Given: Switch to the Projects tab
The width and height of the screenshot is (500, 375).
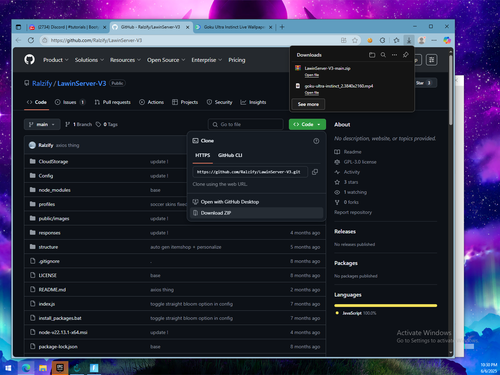Looking at the screenshot, I should pos(185,102).
